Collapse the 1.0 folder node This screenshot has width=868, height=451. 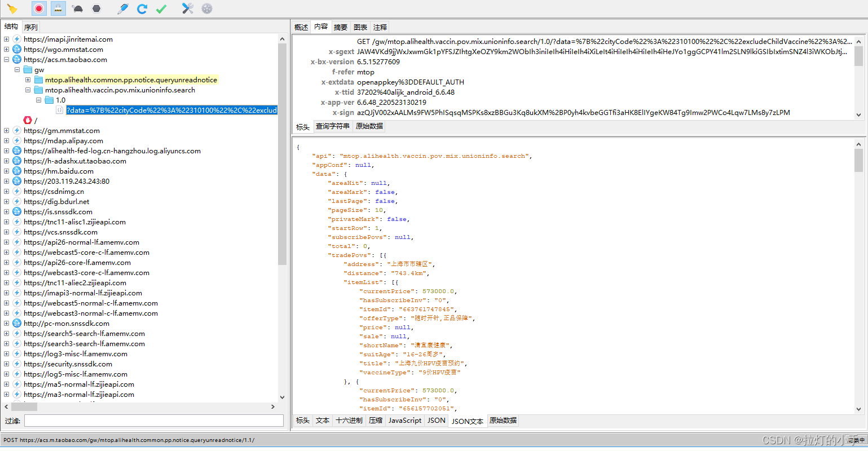point(38,100)
